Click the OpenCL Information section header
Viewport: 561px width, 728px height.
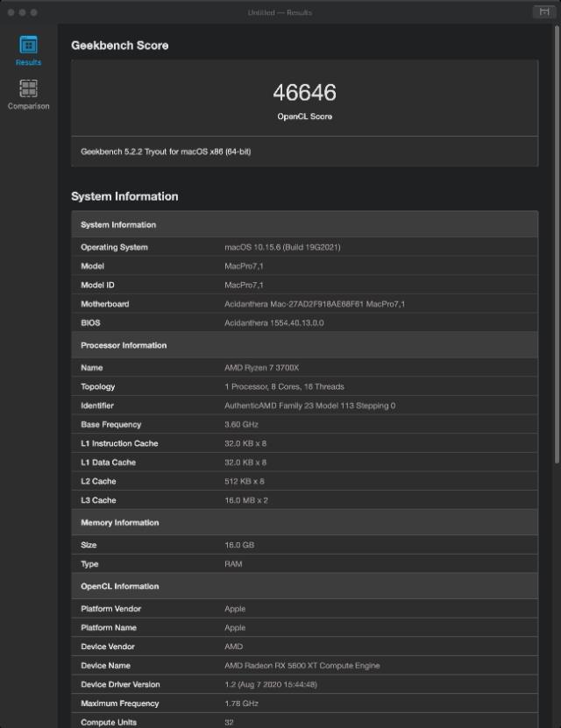pyautogui.click(x=305, y=586)
